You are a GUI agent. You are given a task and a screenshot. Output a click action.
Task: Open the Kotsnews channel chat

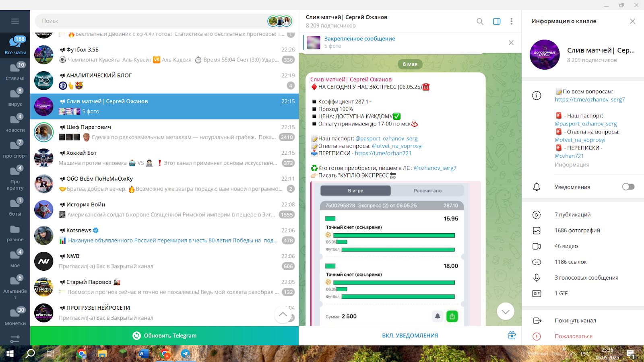tap(165, 235)
